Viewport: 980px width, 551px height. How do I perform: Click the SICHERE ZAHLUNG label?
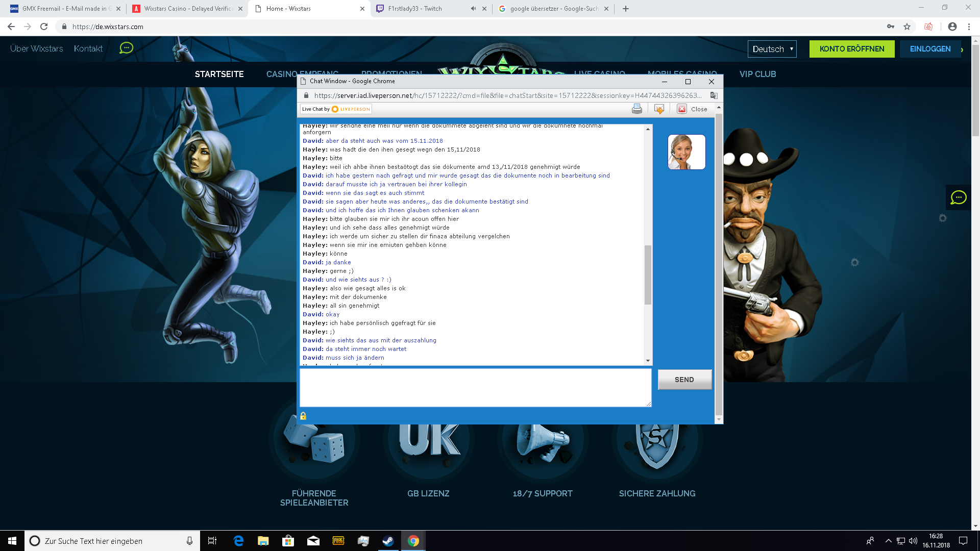pyautogui.click(x=657, y=493)
